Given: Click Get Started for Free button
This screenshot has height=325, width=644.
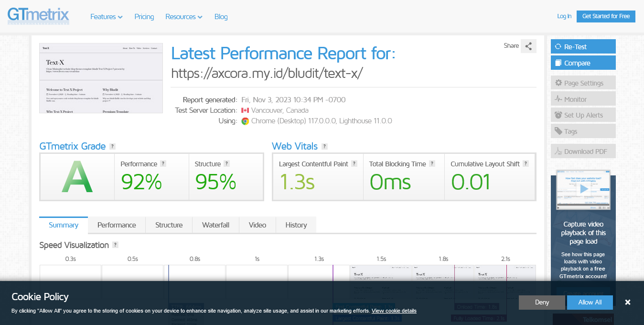Looking at the screenshot, I should [x=606, y=16].
